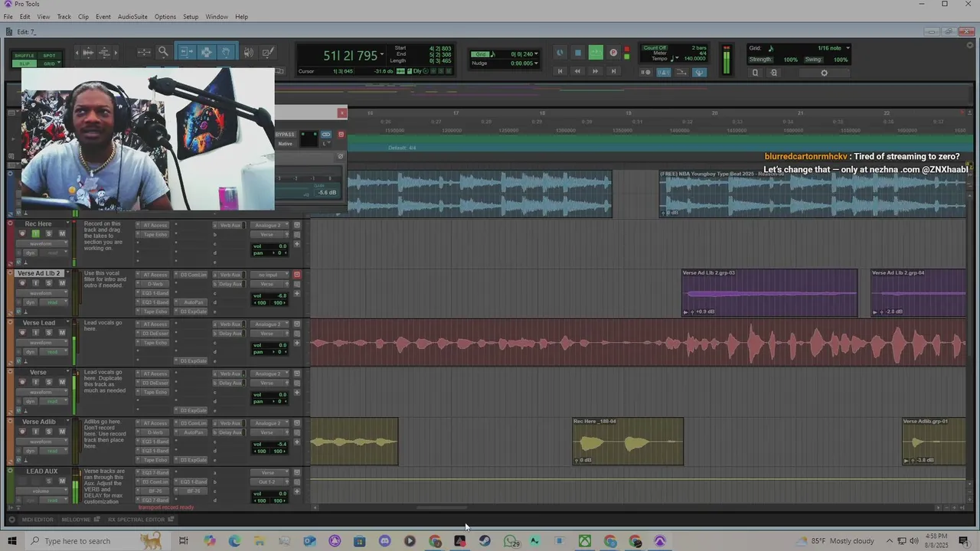Screen dimensions: 980x551
Task: Toggle the metronome click button
Action: (663, 72)
